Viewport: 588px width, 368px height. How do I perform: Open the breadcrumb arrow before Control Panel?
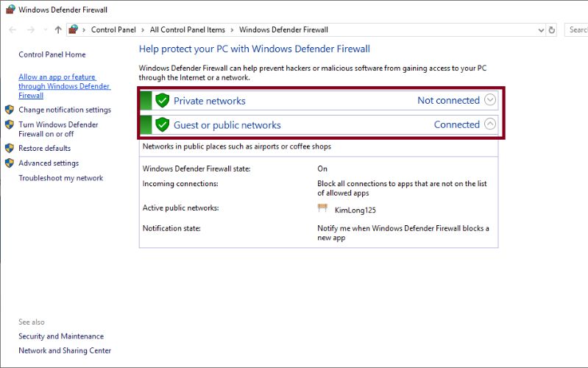pyautogui.click(x=84, y=30)
